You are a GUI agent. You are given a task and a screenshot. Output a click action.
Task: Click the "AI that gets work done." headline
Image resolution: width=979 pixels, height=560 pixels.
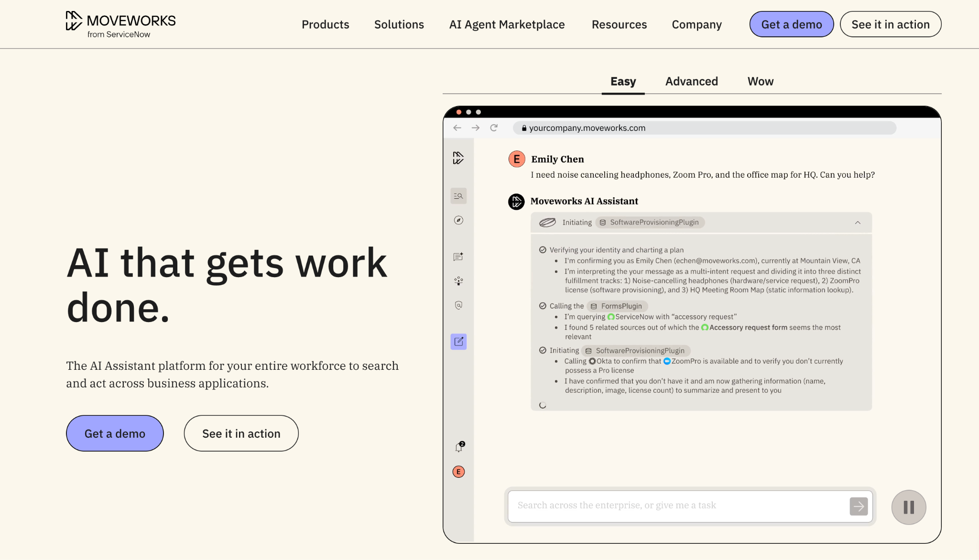click(227, 285)
